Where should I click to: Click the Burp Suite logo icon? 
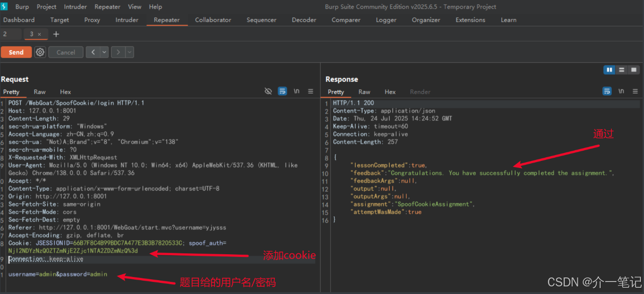(4, 7)
